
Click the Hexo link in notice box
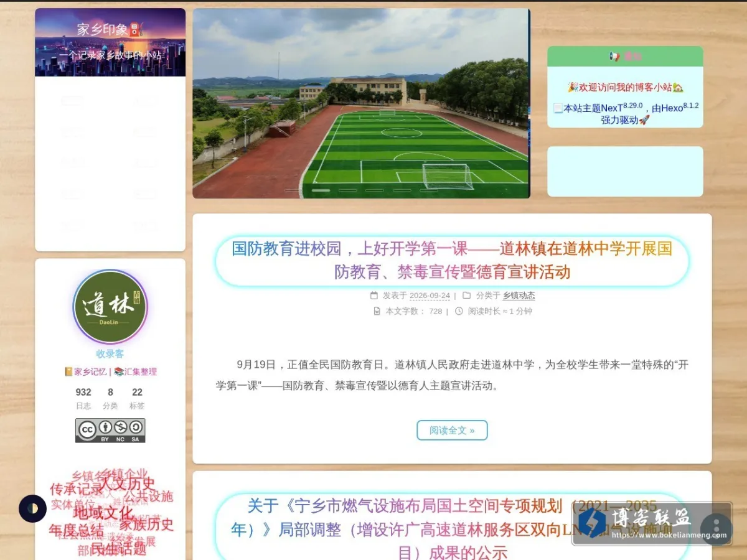[x=672, y=108]
